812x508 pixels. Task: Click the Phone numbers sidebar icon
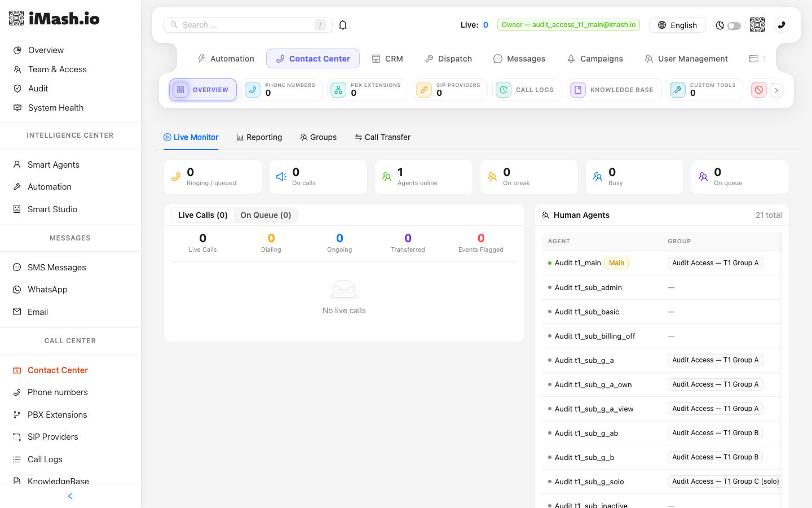(17, 392)
